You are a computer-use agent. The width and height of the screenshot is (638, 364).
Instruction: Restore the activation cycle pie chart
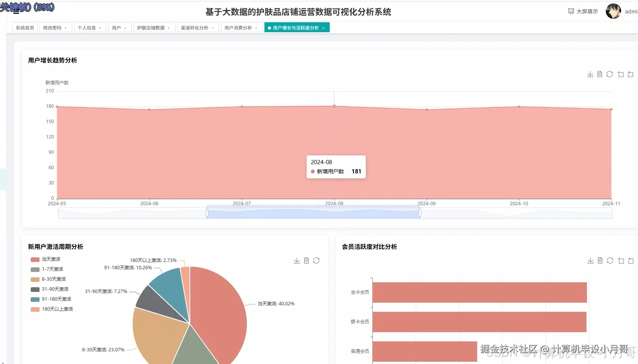[316, 260]
